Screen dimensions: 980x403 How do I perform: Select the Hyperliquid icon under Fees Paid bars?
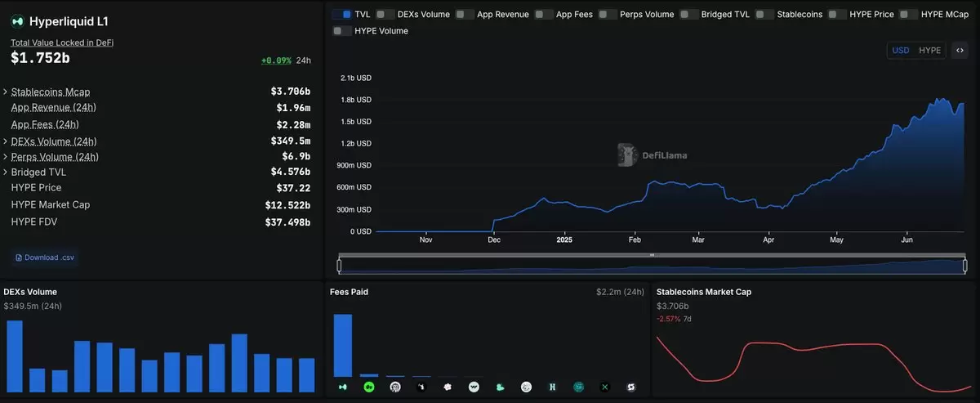click(343, 387)
